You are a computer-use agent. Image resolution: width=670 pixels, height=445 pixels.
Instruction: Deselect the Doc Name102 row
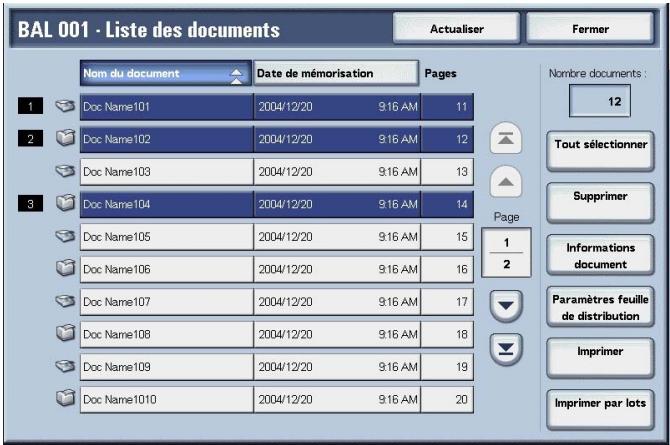pyautogui.click(x=277, y=139)
